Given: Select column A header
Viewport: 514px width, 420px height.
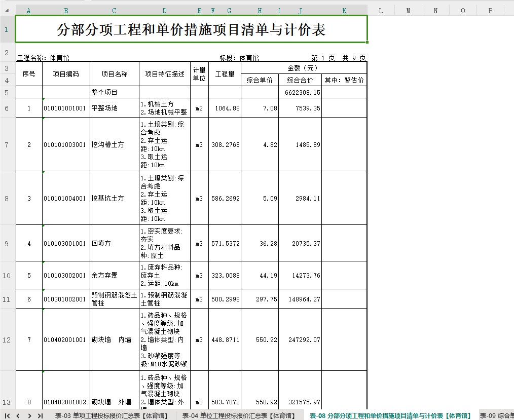Looking at the screenshot, I should coord(29,11).
